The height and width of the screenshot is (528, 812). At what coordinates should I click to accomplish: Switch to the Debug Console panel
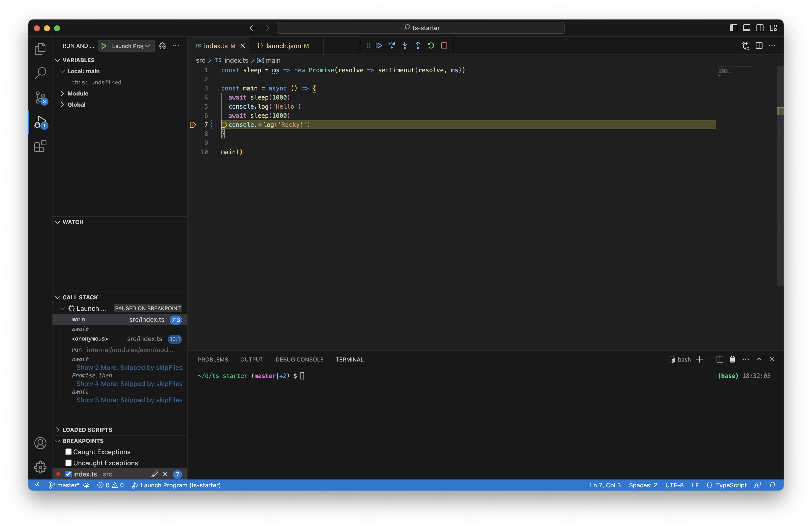(x=299, y=359)
